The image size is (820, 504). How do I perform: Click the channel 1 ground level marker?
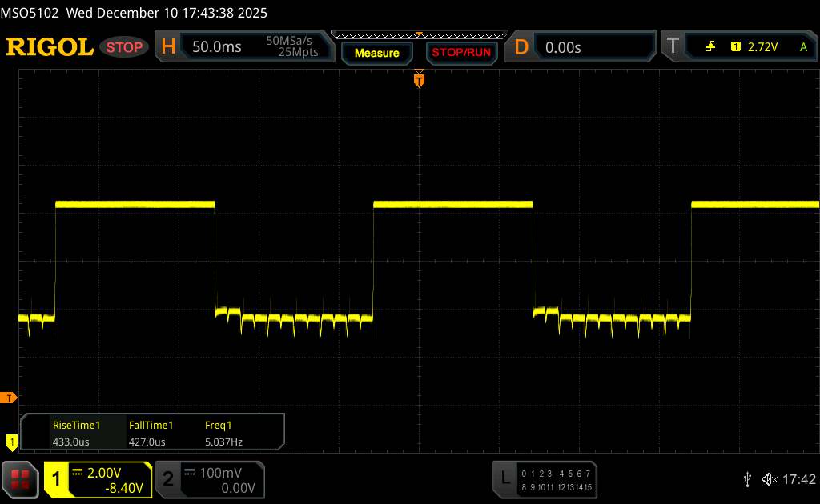click(11, 440)
